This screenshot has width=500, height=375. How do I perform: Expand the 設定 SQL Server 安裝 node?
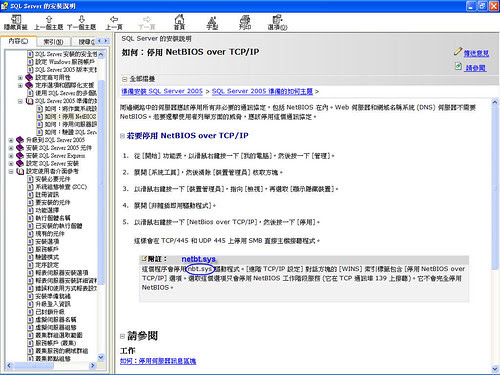coord(11,163)
